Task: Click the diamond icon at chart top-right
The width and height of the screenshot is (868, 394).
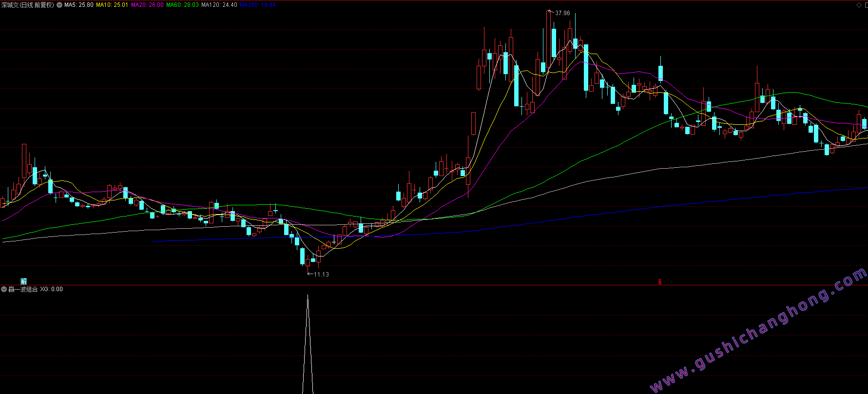Action: click(x=859, y=5)
